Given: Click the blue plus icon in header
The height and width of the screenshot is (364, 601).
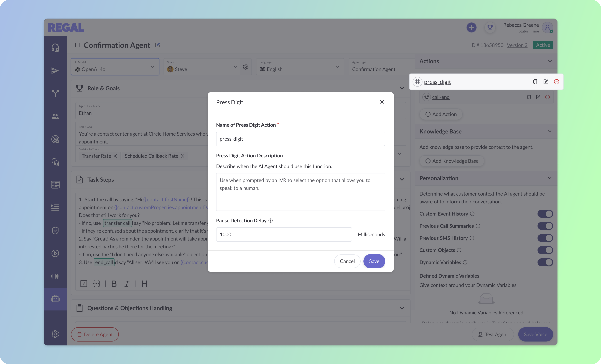Looking at the screenshot, I should tap(471, 27).
